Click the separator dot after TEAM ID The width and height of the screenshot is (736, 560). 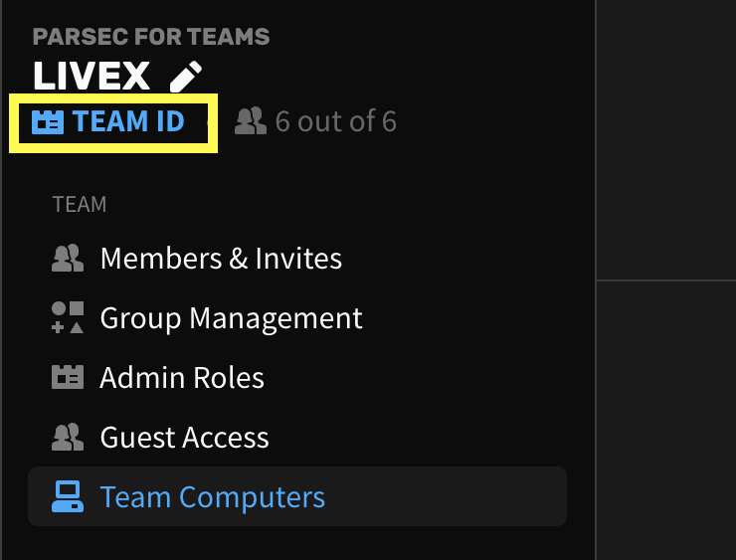(208, 122)
